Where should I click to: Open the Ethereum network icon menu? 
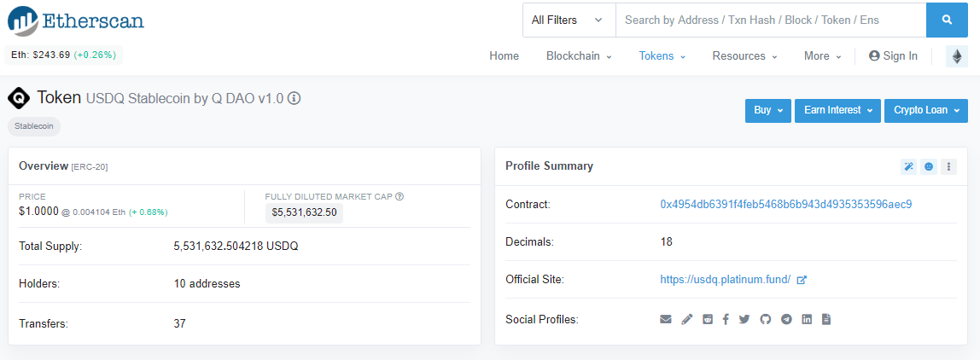click(957, 56)
